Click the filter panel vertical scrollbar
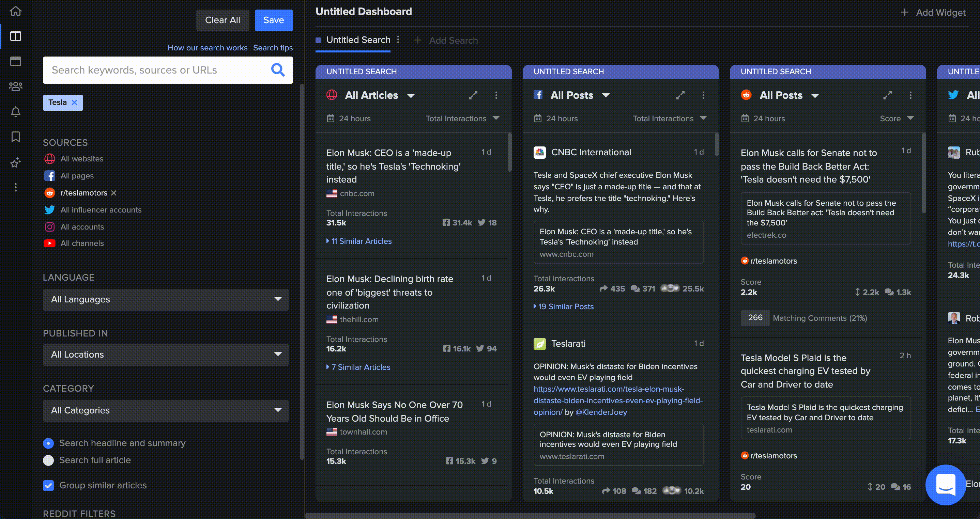This screenshot has width=980, height=519. pos(302,272)
